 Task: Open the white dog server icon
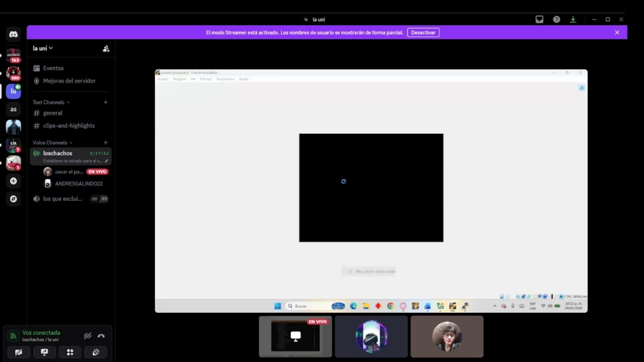14,163
